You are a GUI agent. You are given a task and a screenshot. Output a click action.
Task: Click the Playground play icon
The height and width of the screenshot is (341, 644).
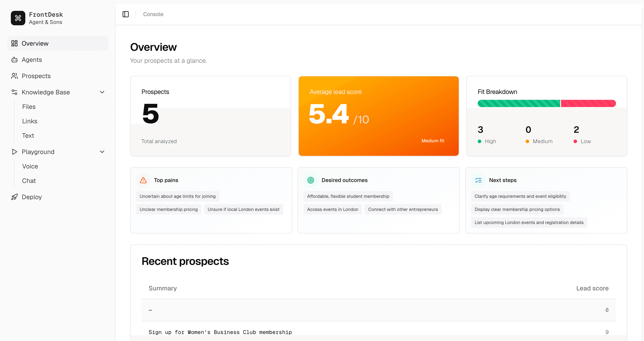tap(14, 152)
